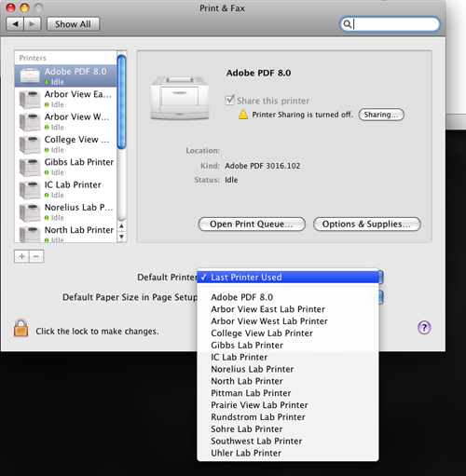466x476 pixels.
Task: Select Gibbs Lab Printer name in sidebar list
Action: pyautogui.click(x=79, y=162)
